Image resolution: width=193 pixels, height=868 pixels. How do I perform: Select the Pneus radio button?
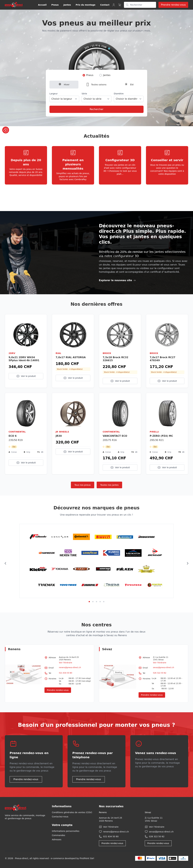click(x=84, y=75)
